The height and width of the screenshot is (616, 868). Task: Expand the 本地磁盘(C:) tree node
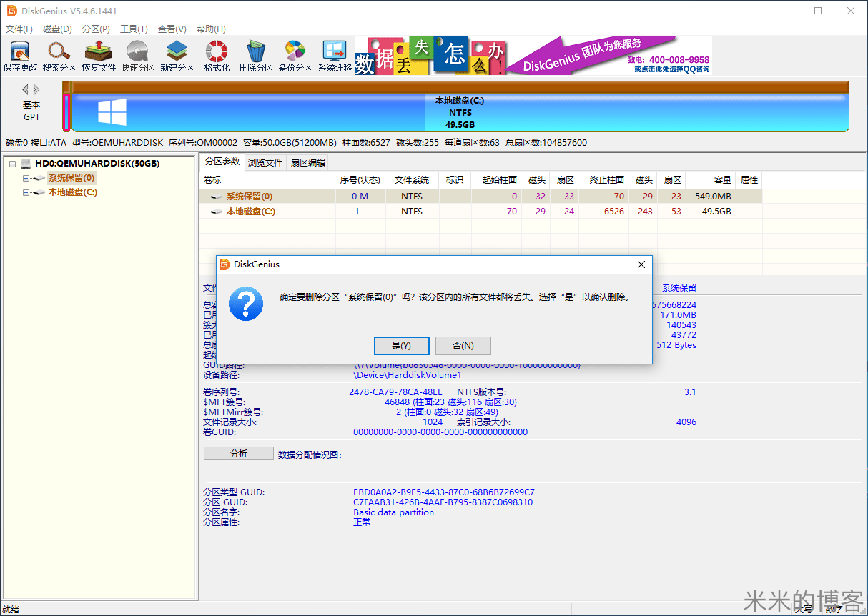tap(24, 192)
